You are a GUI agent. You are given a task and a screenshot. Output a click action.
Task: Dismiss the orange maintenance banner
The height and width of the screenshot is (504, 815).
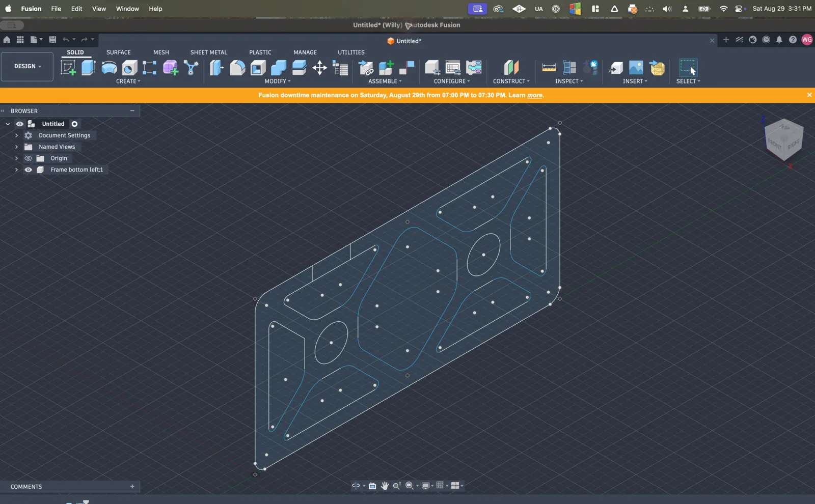pyautogui.click(x=809, y=95)
